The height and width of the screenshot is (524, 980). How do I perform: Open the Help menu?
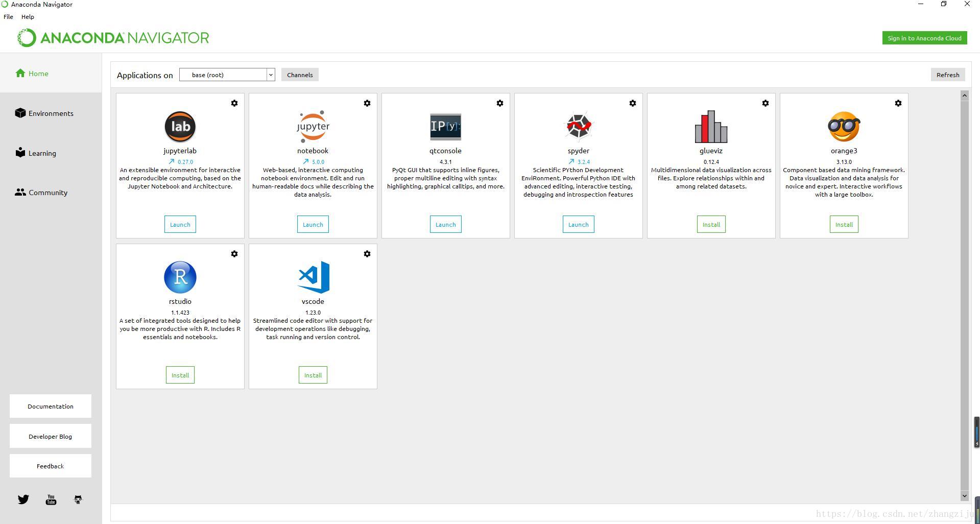click(28, 17)
